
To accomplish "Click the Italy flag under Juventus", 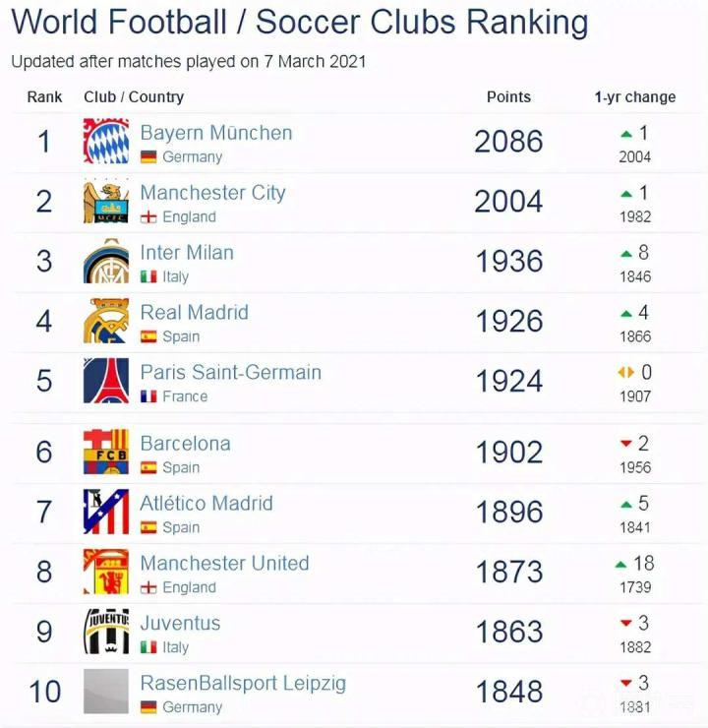I will (x=148, y=647).
